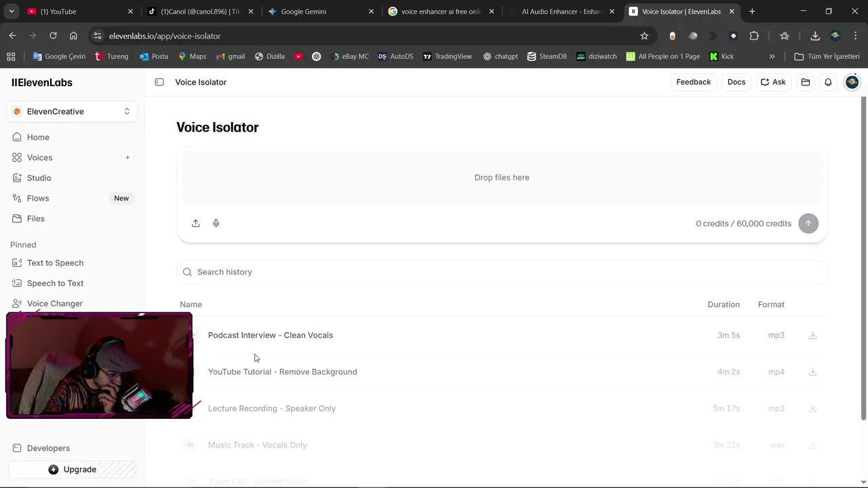Screen dimensions: 868x488
Task: Expand the hidden bookmarks chevron
Action: (772, 56)
